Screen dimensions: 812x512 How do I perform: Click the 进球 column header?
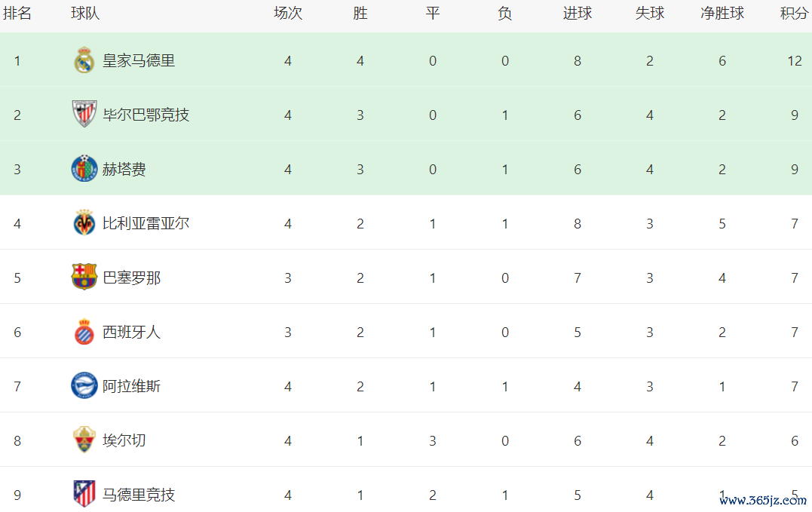coord(577,14)
